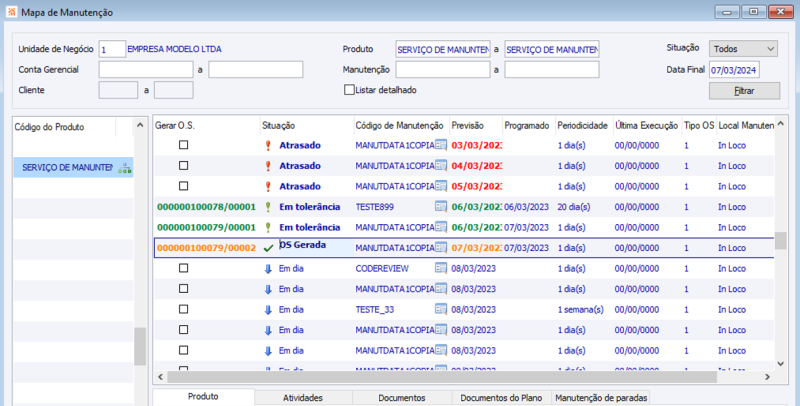
Task: Click the product list vertical scrollbar thumb
Action: 140,346
